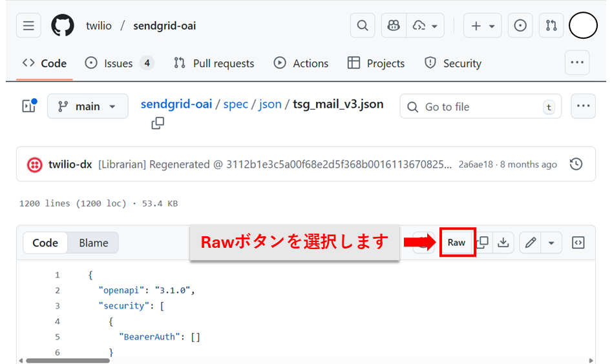Expand the file tree side panel

tap(29, 106)
